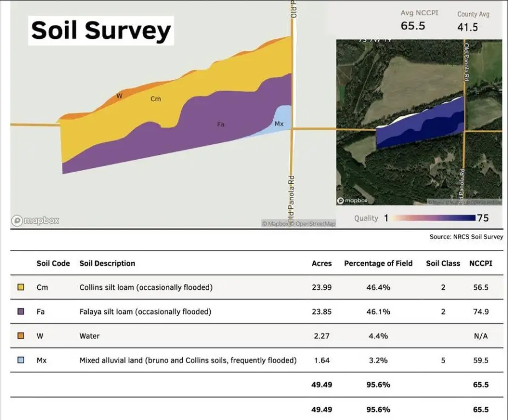Viewport: 508px width, 420px height.
Task: Select the Collins silt loam table row
Action: point(257,287)
